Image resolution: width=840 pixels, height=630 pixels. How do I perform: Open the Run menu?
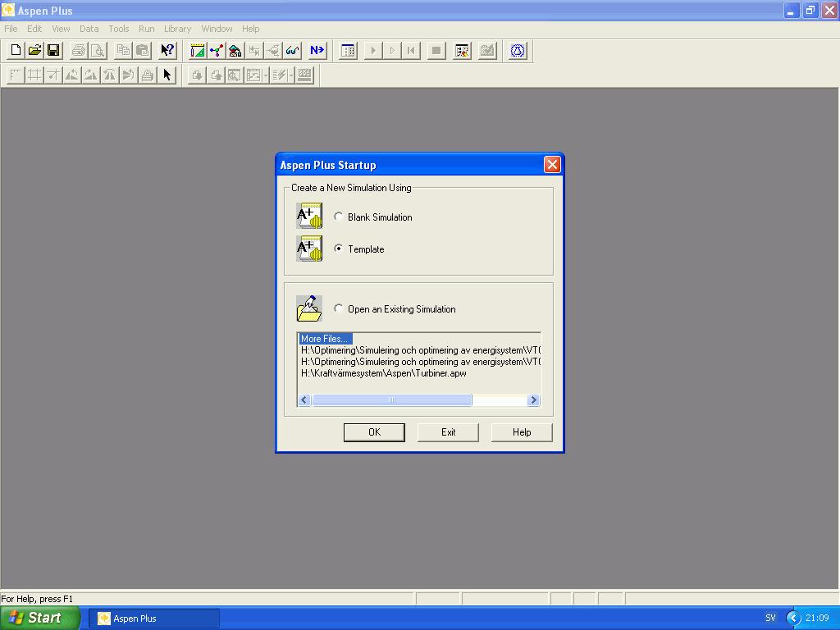click(146, 29)
